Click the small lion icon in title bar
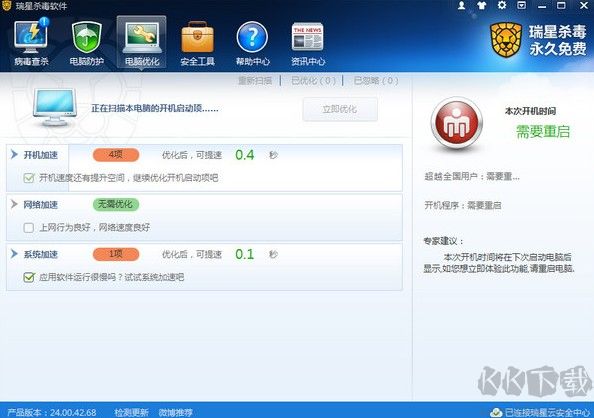This screenshot has width=594, height=418. (6, 6)
